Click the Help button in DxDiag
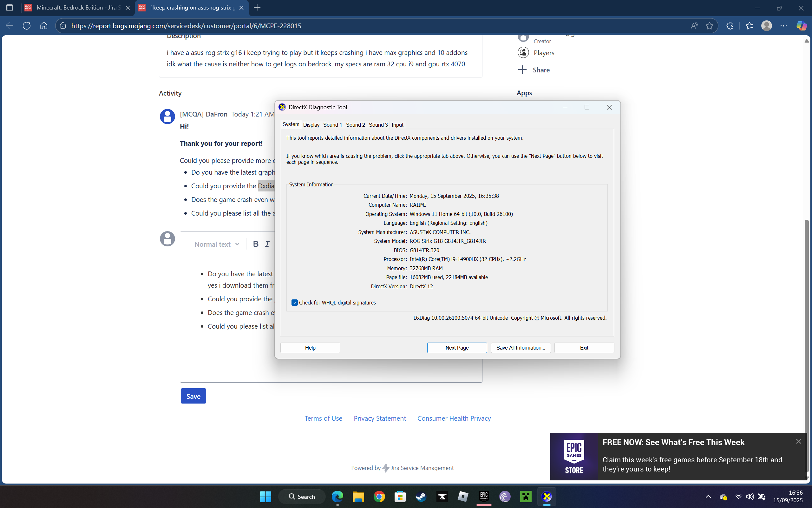812x508 pixels. tap(310, 348)
